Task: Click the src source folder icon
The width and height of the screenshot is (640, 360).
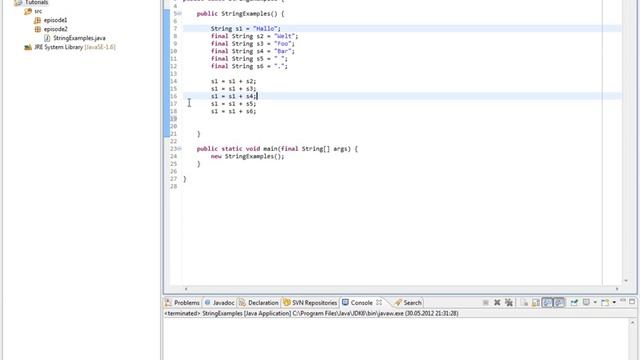Action: [x=28, y=11]
